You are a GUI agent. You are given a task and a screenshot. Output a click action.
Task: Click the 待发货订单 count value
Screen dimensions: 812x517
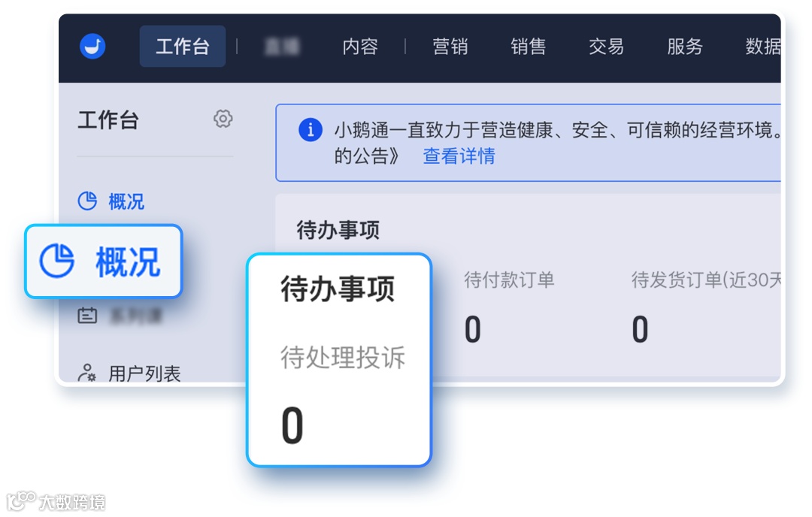640,329
